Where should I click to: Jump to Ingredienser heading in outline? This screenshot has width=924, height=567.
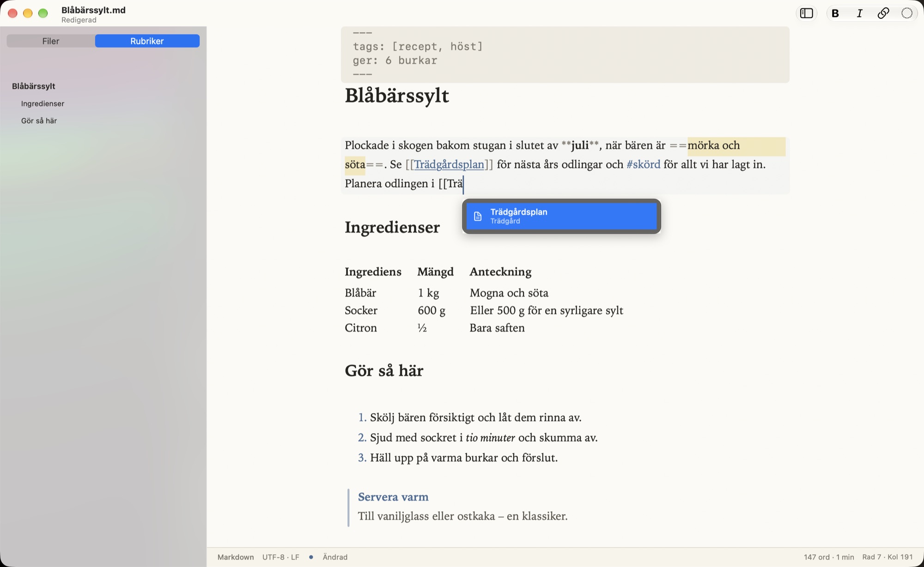43,103
